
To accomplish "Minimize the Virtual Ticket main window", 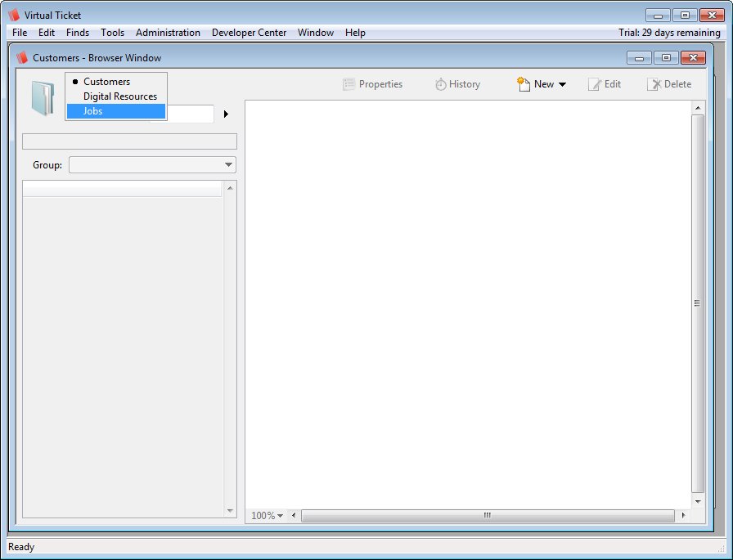I will coord(658,16).
